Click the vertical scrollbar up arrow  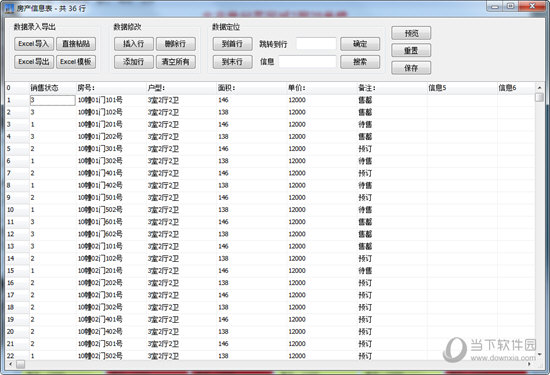point(539,87)
